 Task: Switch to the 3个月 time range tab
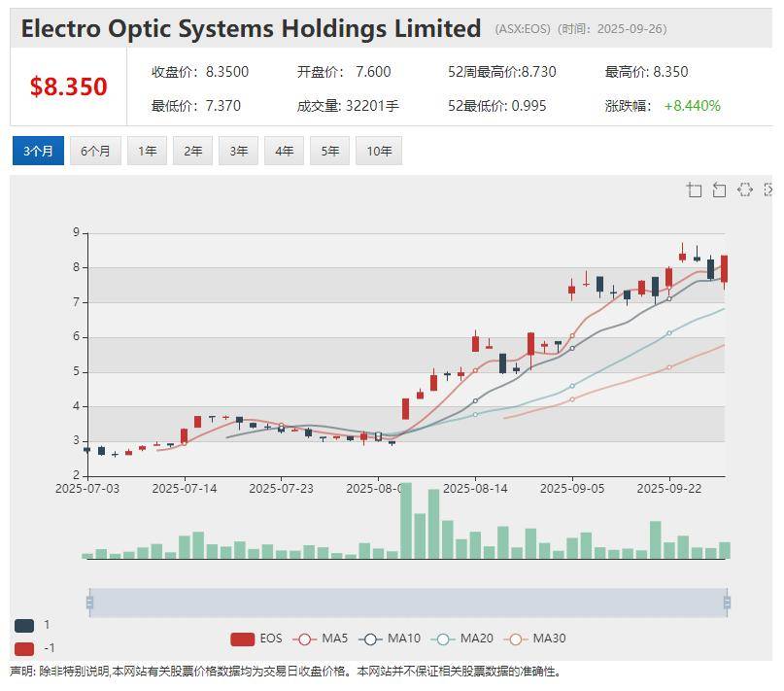[38, 151]
